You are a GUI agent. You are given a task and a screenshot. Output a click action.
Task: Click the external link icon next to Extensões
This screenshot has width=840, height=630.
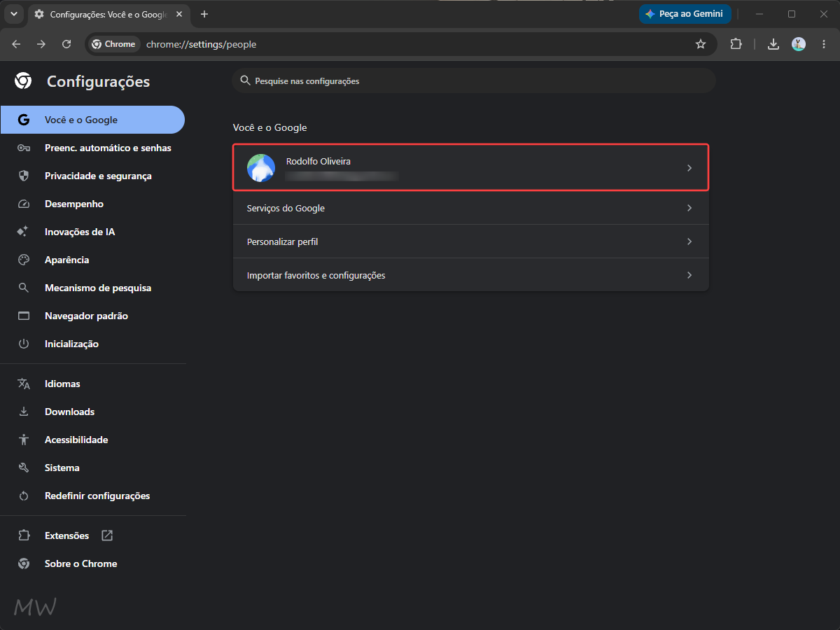107,535
